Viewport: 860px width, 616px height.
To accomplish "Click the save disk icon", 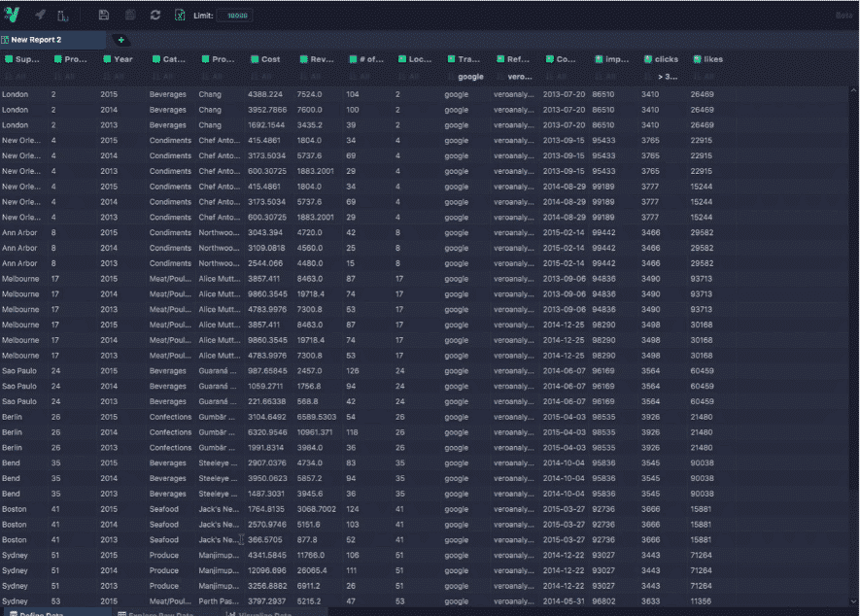I will (x=104, y=16).
